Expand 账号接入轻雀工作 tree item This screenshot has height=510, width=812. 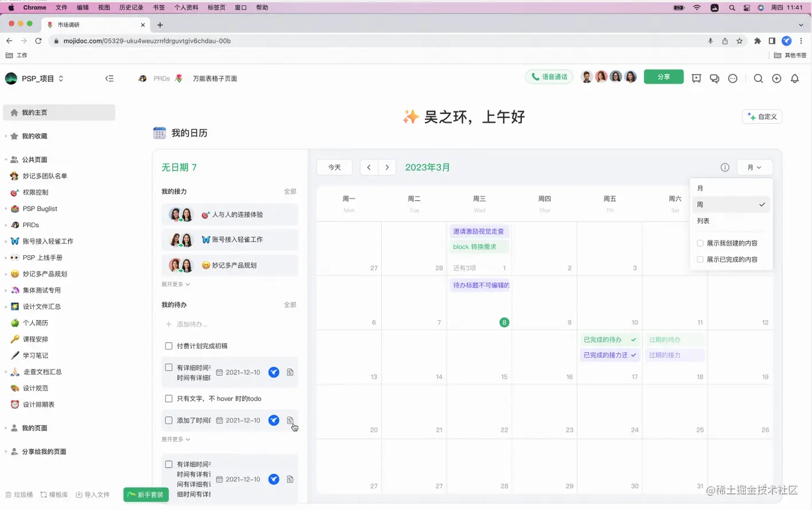(x=6, y=241)
